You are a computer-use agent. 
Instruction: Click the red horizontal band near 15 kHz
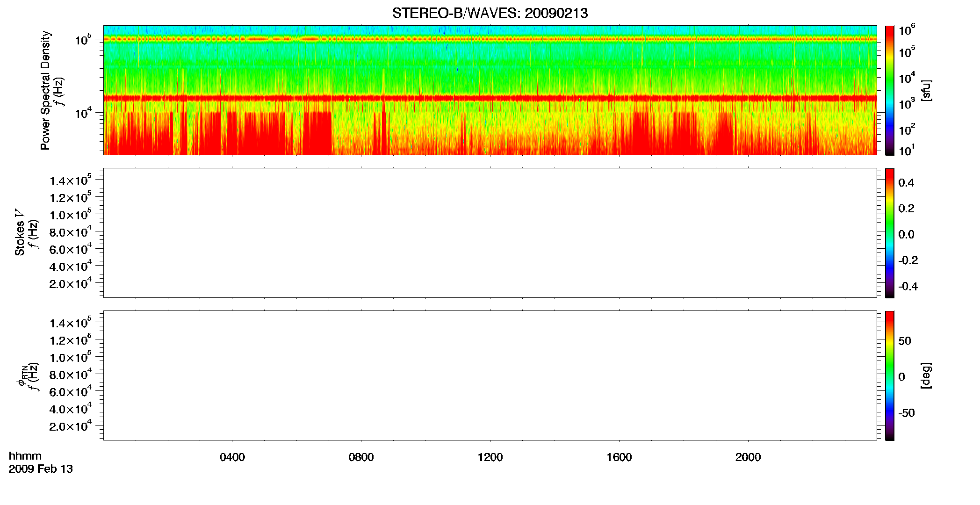coord(490,98)
